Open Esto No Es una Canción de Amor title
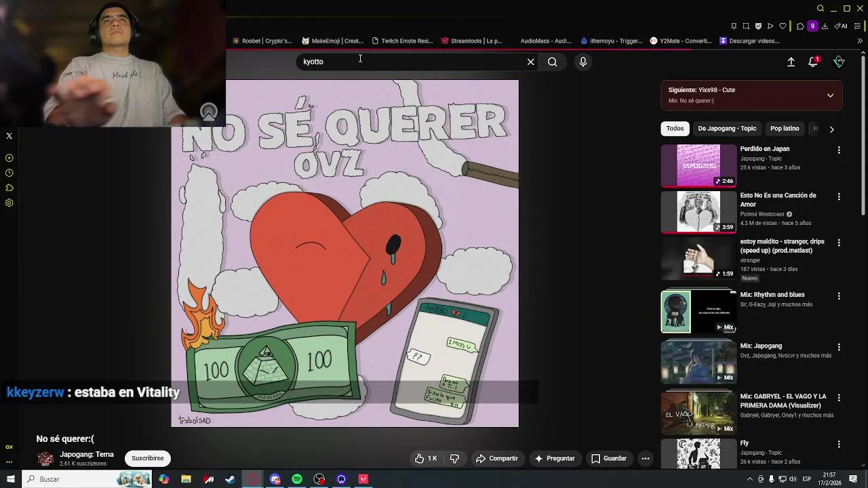The image size is (868, 488). [778, 200]
